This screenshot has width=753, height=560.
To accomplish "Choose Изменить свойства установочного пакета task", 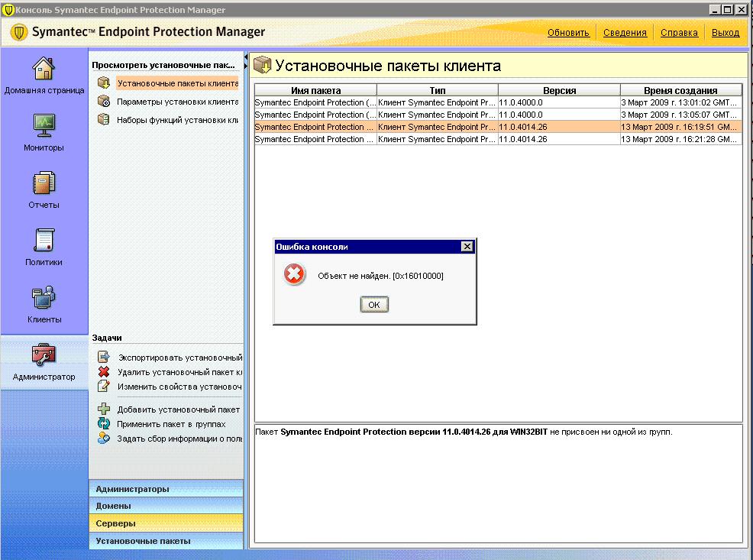I will pyautogui.click(x=179, y=387).
